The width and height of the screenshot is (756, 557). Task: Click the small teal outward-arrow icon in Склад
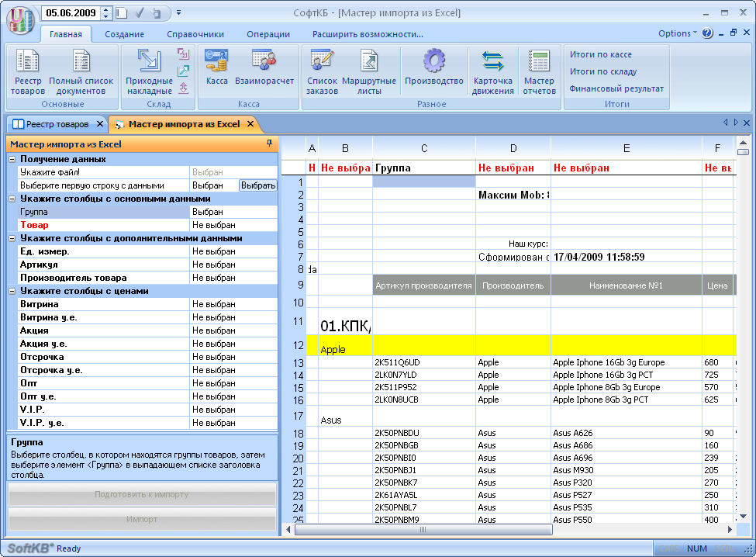click(x=183, y=71)
